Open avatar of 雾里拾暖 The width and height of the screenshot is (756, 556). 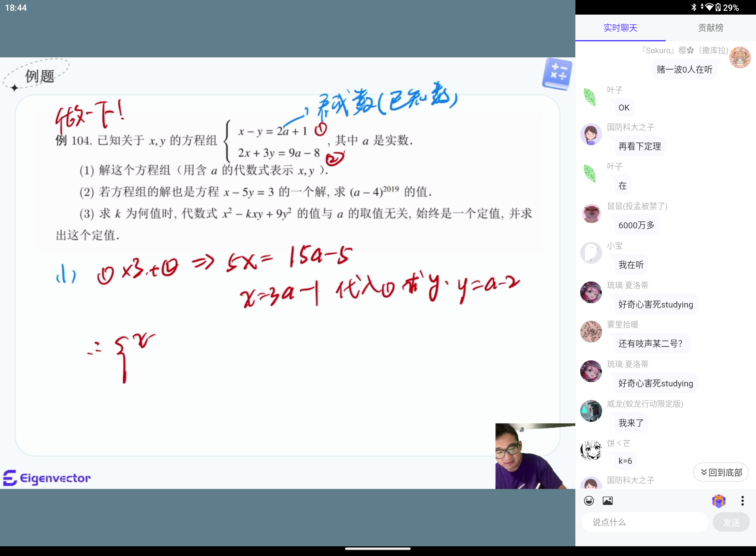point(591,332)
